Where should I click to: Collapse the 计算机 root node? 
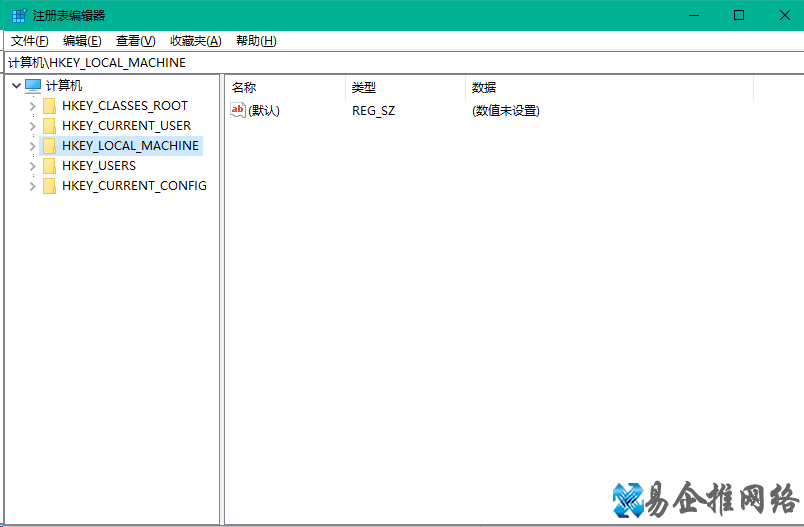16,86
